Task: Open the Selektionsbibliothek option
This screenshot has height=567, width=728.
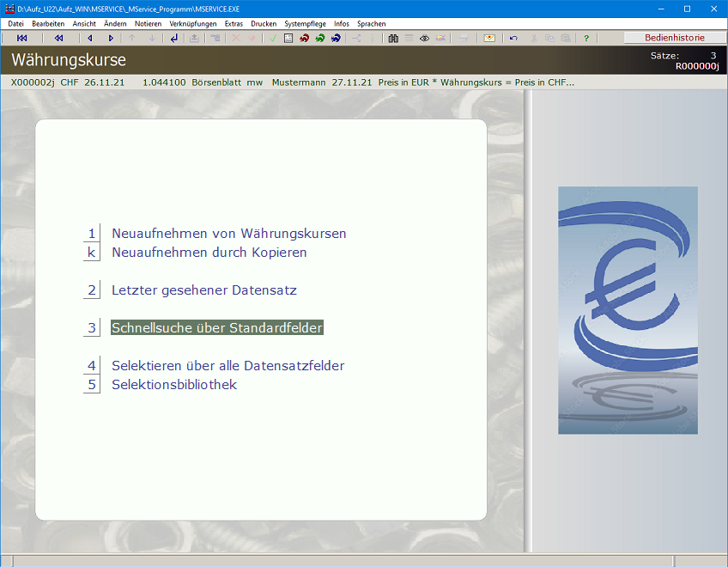Action: [173, 385]
